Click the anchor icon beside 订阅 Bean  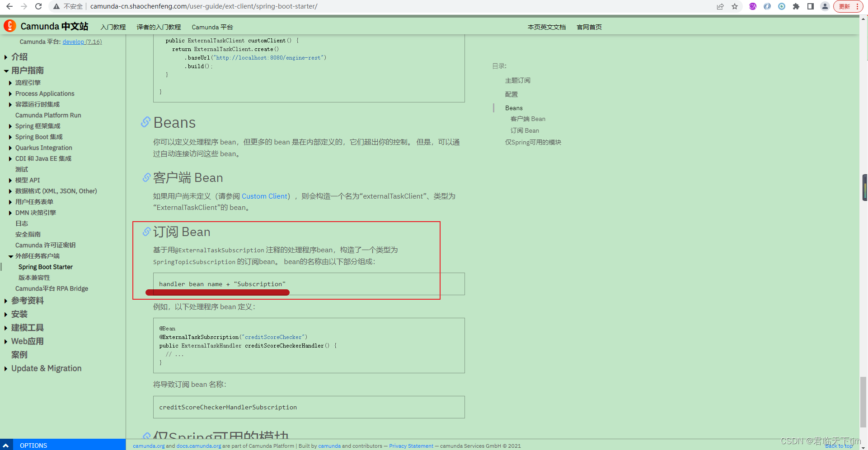click(146, 232)
